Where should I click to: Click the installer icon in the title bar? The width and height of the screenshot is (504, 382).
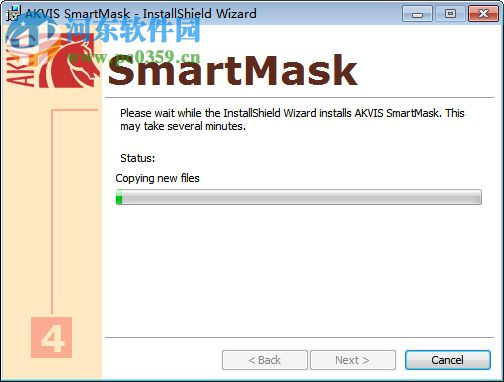(14, 13)
